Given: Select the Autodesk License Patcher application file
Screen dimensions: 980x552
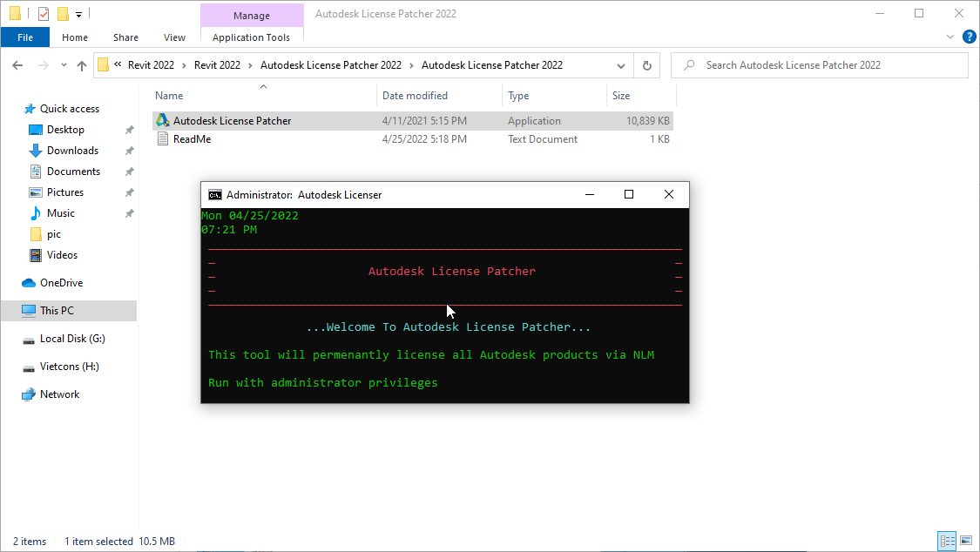Looking at the screenshot, I should tap(232, 120).
